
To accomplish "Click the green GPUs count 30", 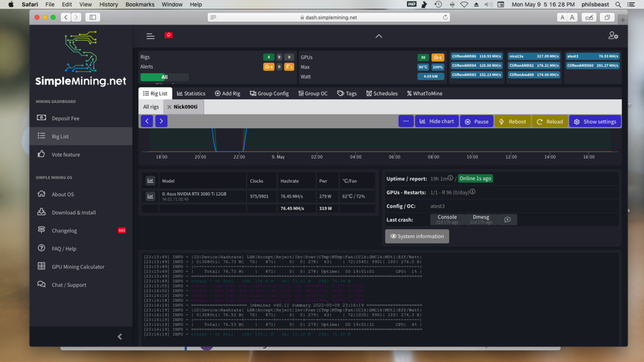I will coord(423,57).
